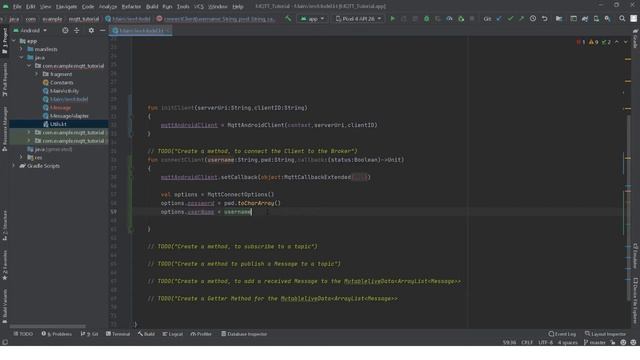Open Project Structure folder icon in toolbar

coord(559,19)
